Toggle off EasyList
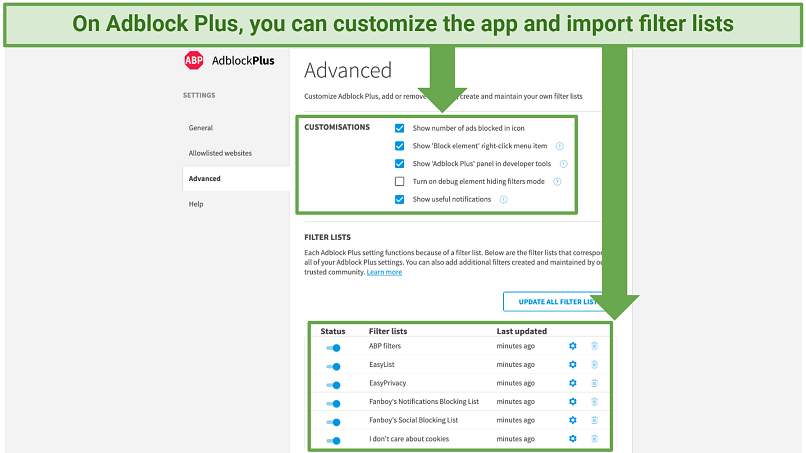Viewport: 806px width, 453px height. (333, 367)
